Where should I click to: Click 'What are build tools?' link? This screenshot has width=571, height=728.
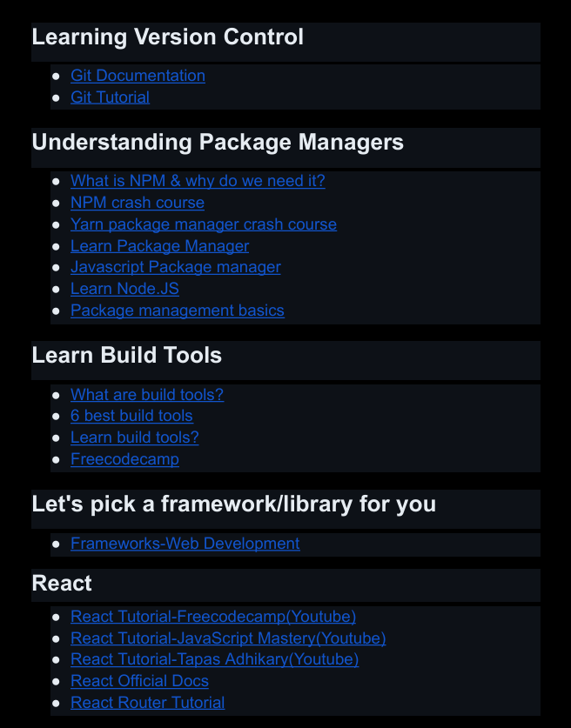[x=147, y=395]
